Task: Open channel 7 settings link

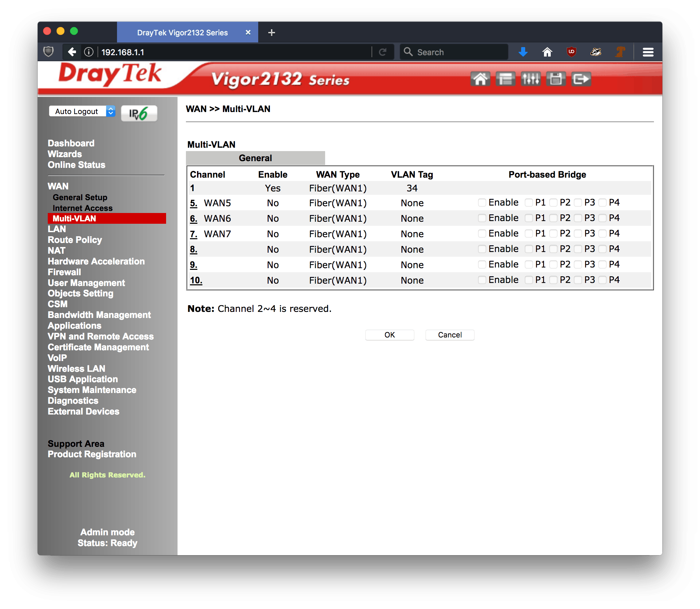Action: coord(193,234)
